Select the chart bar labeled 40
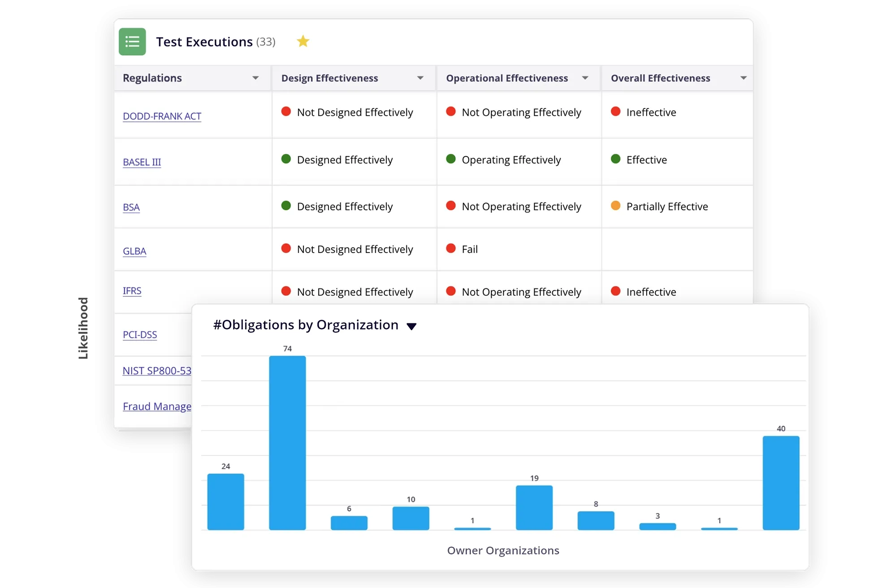The image size is (885, 588). pos(781,483)
